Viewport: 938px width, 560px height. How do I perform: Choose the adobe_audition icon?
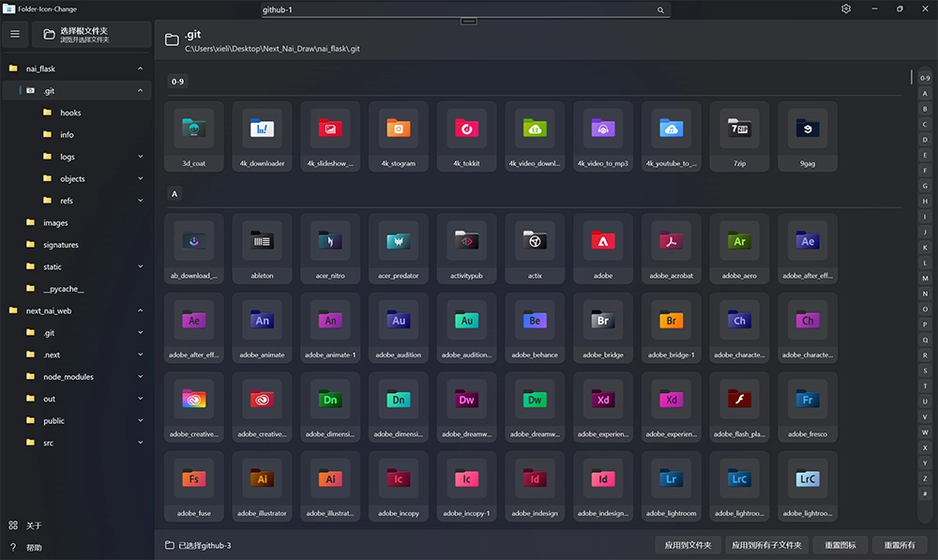399,328
